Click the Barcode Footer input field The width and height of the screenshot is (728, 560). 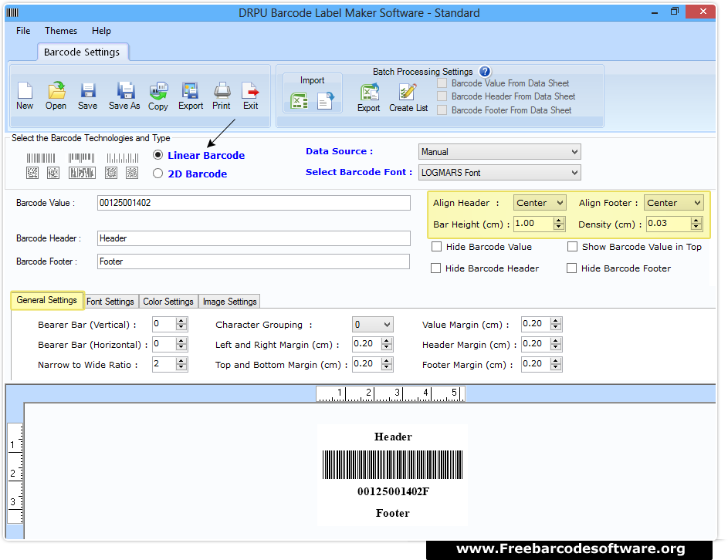(x=253, y=261)
